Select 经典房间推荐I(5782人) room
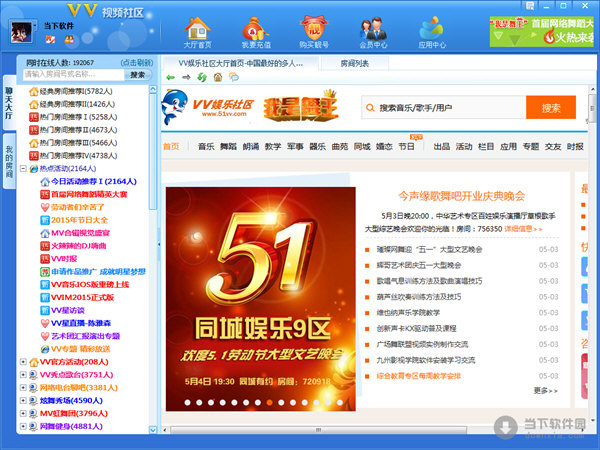Screen dimensions: 600x450 point(71,91)
